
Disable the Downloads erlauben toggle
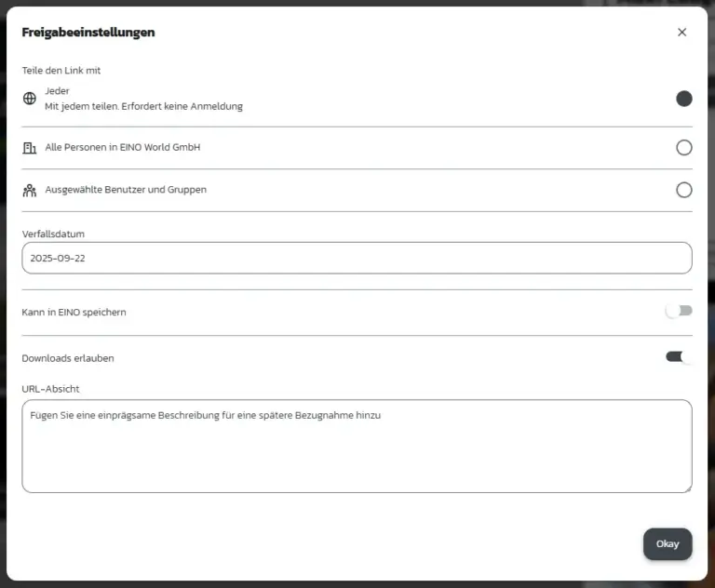coord(679,357)
